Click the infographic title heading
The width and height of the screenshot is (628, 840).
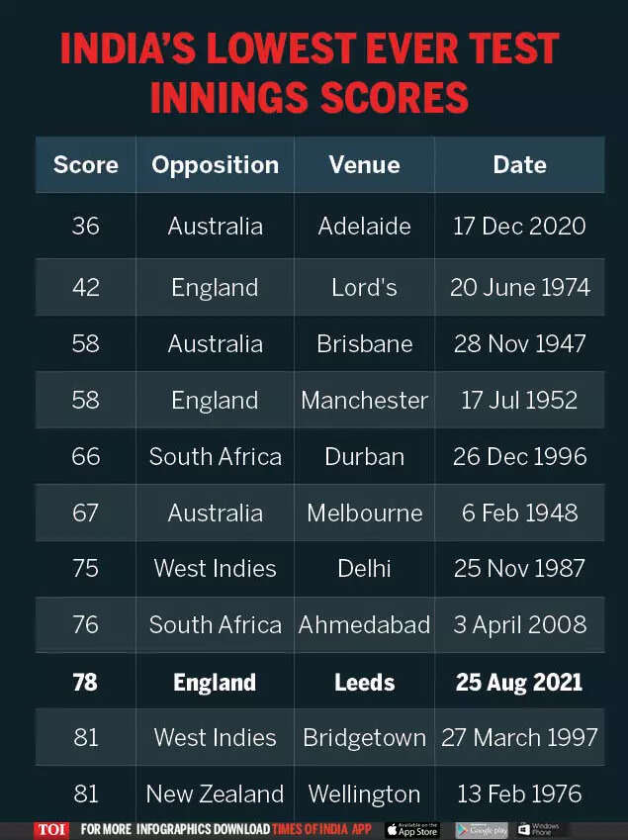(x=310, y=72)
